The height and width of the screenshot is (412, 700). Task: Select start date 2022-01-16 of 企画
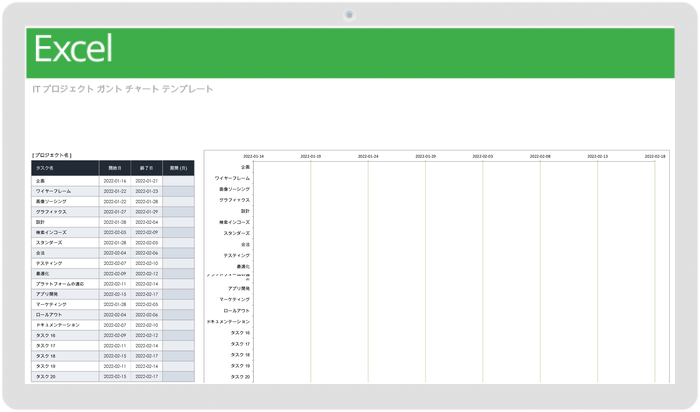click(x=115, y=181)
